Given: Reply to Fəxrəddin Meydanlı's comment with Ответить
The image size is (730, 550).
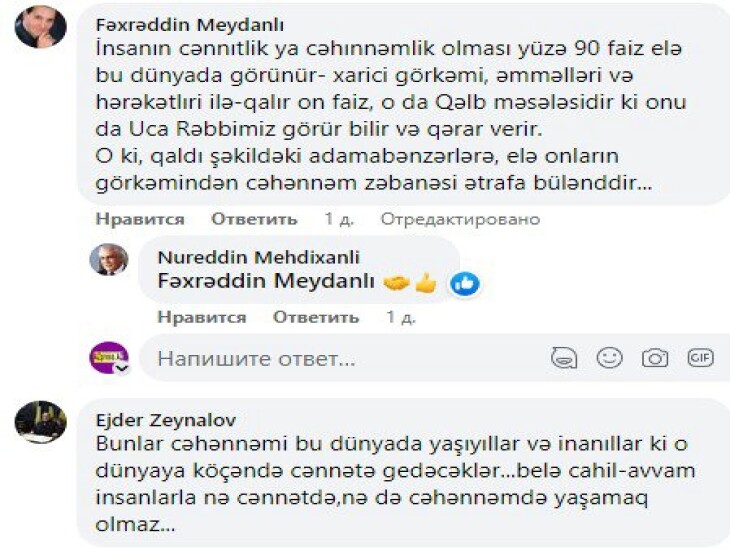Looking at the screenshot, I should tap(254, 219).
